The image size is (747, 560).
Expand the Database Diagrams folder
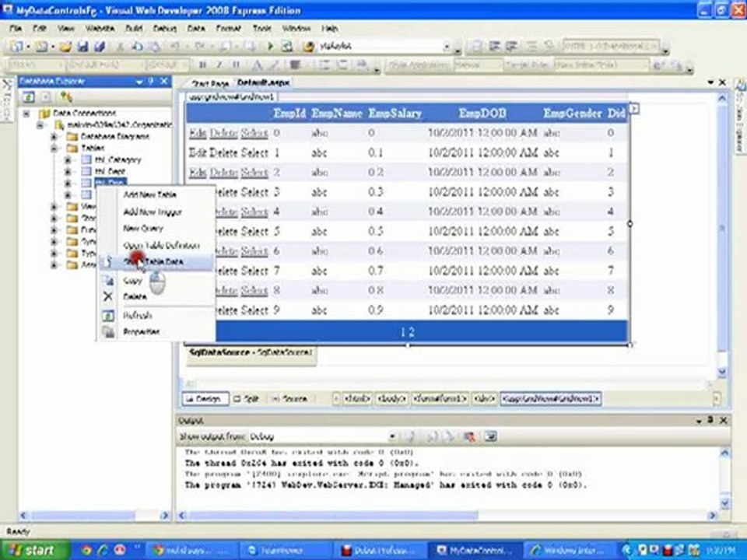pyautogui.click(x=54, y=137)
